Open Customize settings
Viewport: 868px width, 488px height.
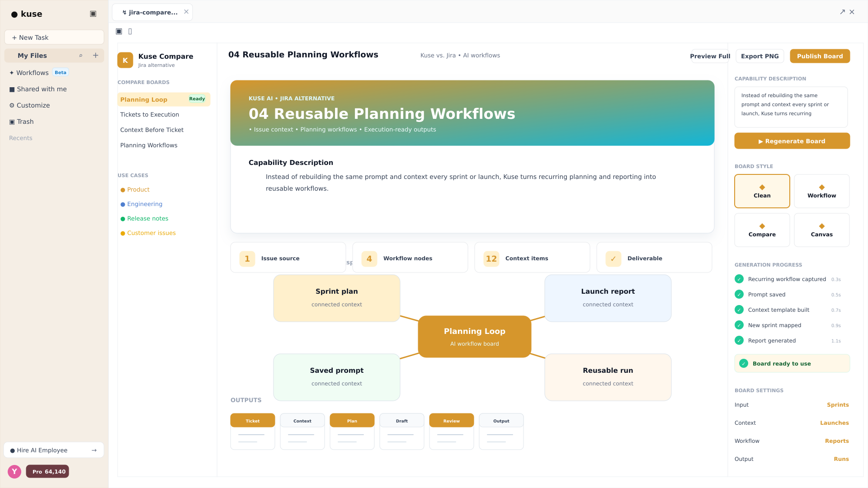pyautogui.click(x=30, y=105)
